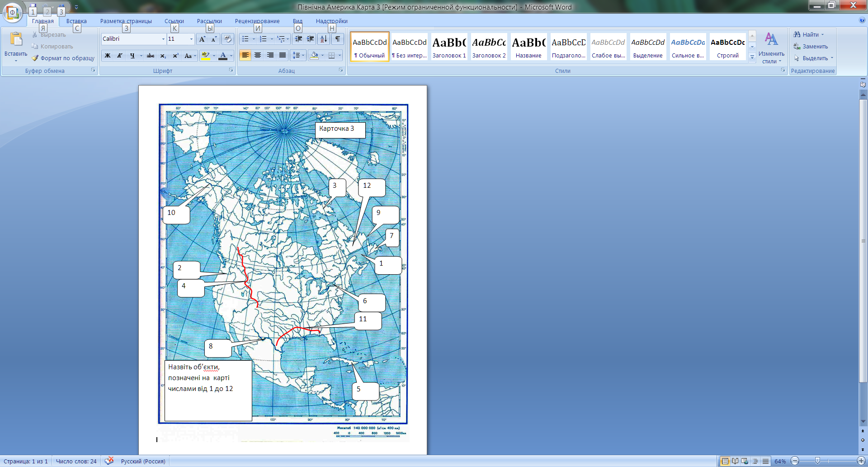
Task: Toggle bold Ж formatting
Action: click(x=108, y=56)
